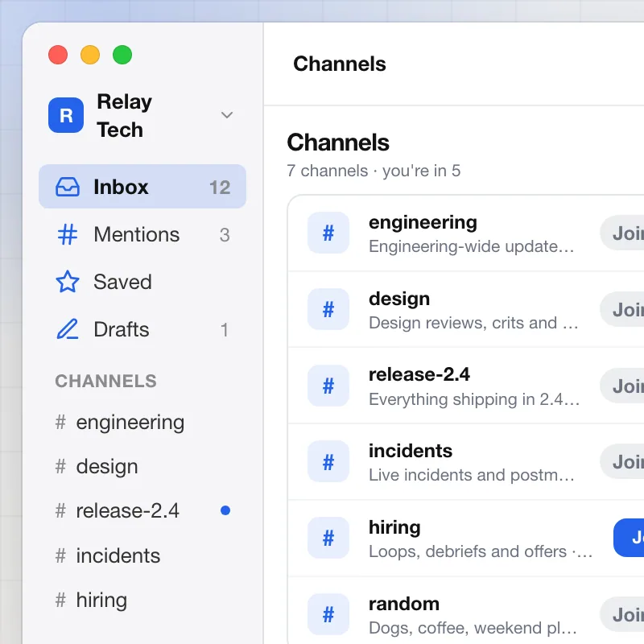
Task: Click the 'Design reviews, crits and …' description
Action: coord(473,323)
